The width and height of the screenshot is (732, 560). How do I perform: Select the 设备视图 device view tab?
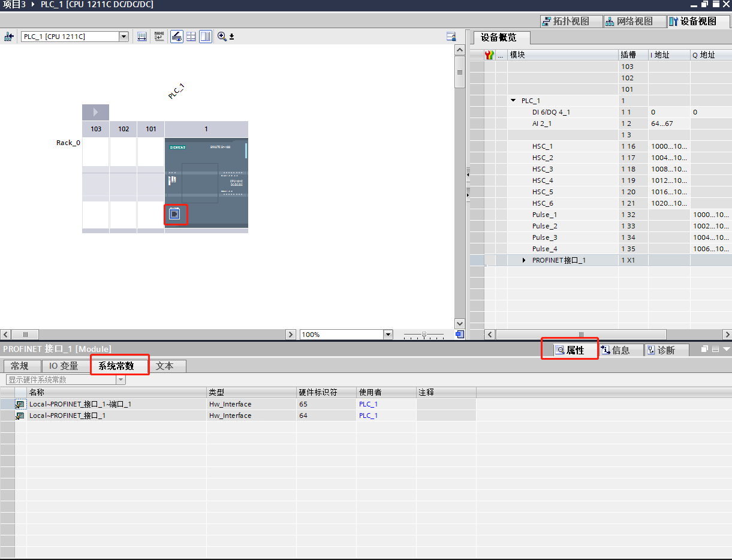[x=698, y=22]
